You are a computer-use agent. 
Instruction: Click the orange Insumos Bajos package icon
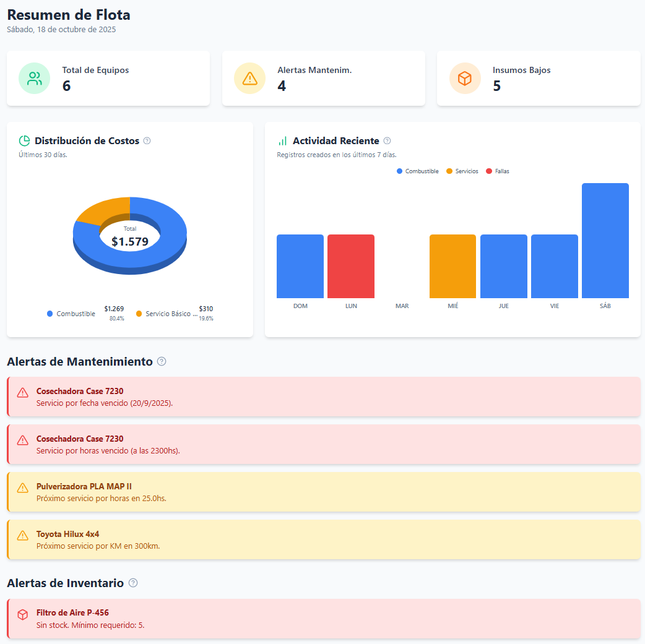pyautogui.click(x=465, y=78)
